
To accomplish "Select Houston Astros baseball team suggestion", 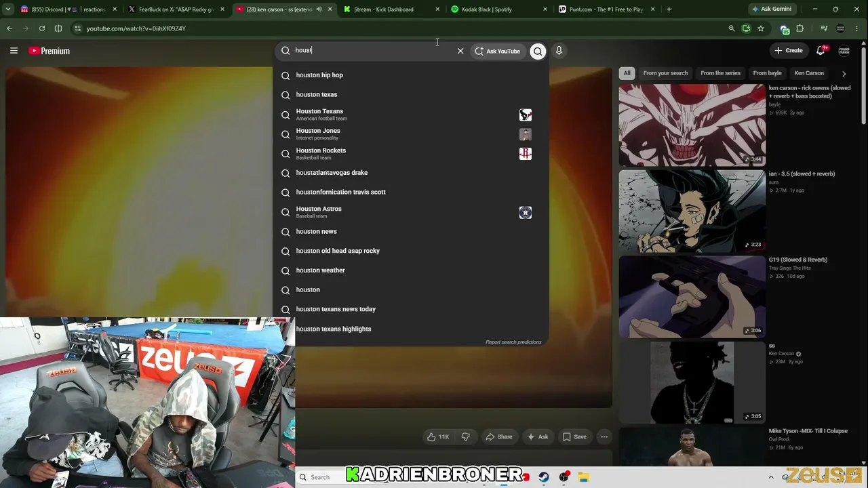I will click(412, 212).
